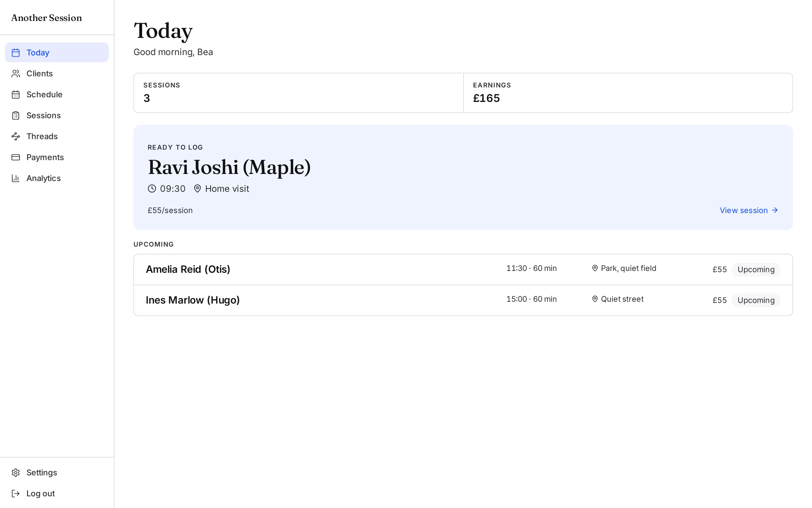Select the Today menu item label
Screen dimensions: 812x508
38,53
